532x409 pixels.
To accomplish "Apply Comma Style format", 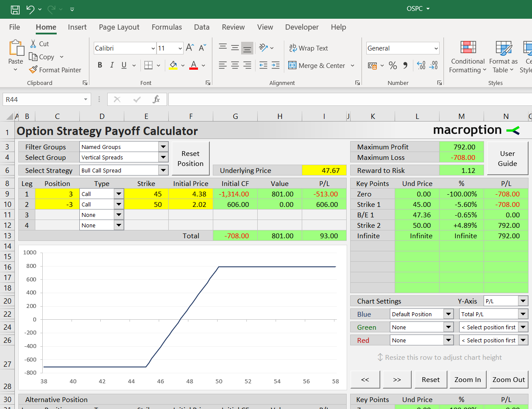I will (405, 66).
